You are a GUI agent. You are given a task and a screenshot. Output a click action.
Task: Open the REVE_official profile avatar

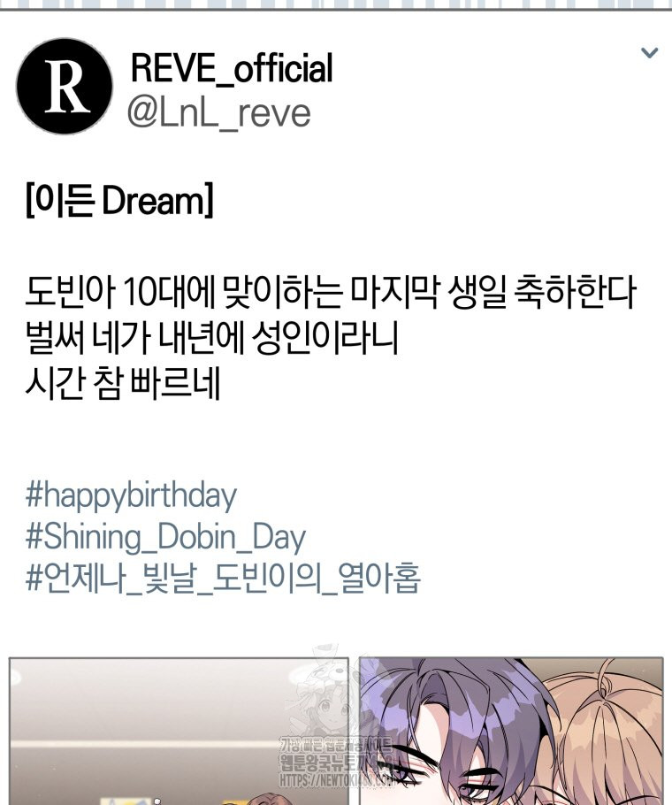[65, 87]
